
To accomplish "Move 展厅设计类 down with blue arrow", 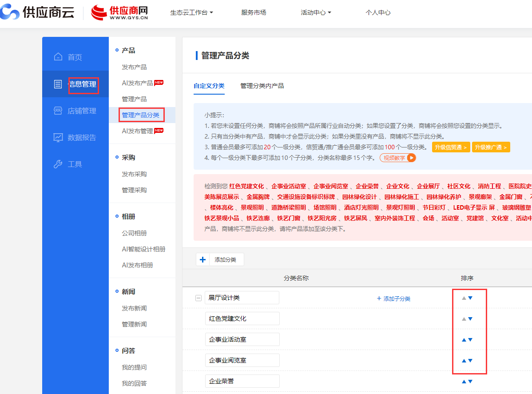I will pos(470,298).
